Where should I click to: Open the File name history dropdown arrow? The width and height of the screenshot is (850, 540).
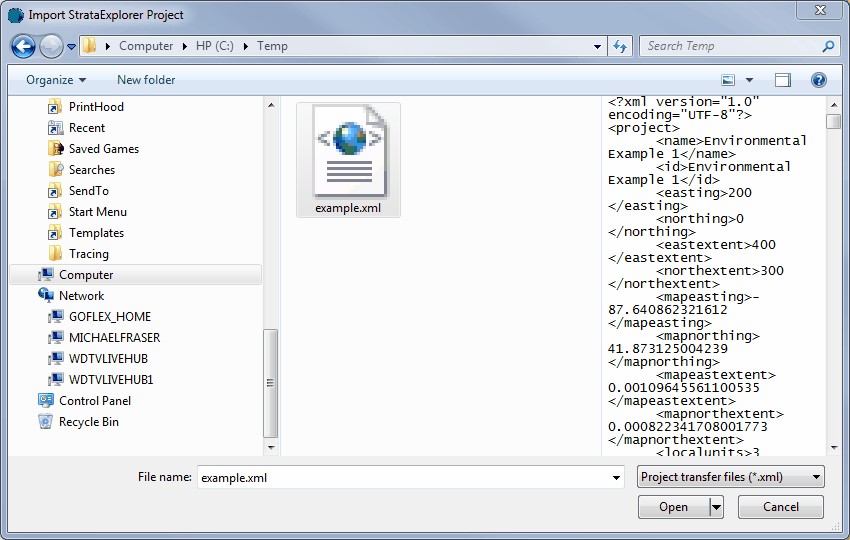[615, 478]
